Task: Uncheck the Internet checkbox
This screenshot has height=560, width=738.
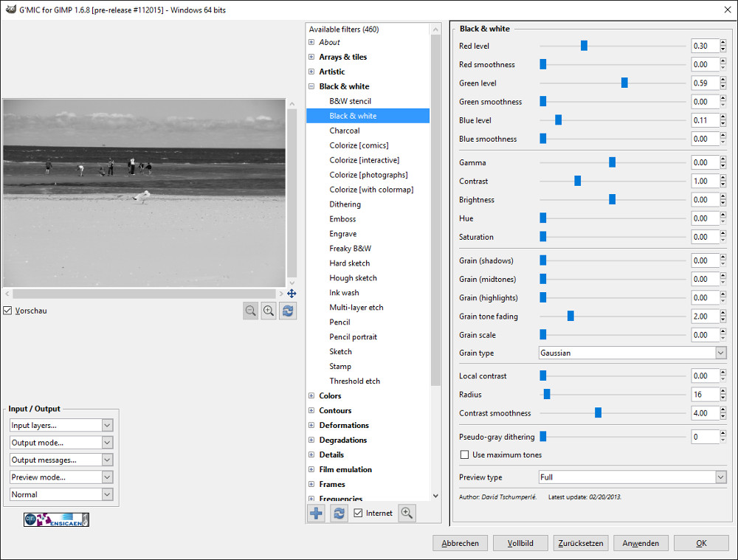Action: 358,514
